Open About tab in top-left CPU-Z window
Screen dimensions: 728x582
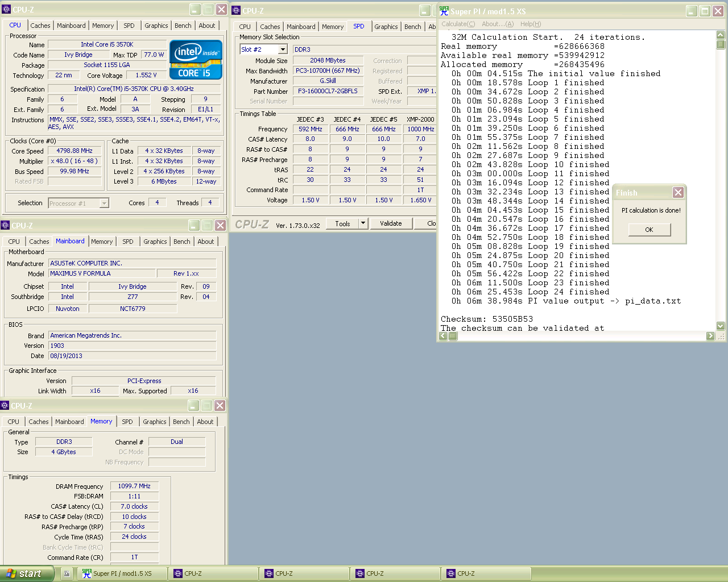point(207,26)
